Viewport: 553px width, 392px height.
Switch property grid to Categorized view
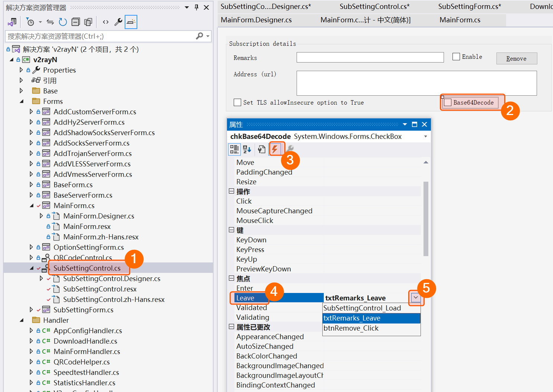pos(234,149)
